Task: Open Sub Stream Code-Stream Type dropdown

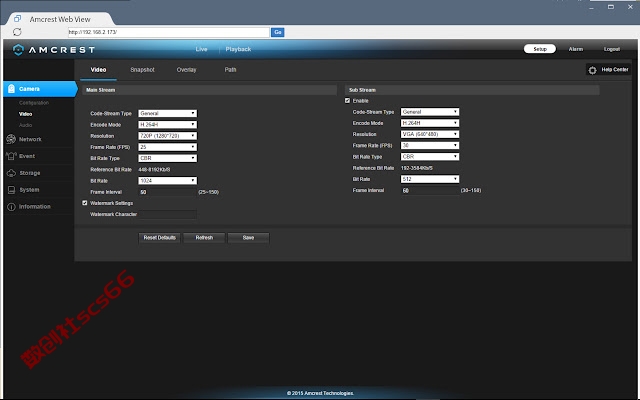Action: coord(430,112)
